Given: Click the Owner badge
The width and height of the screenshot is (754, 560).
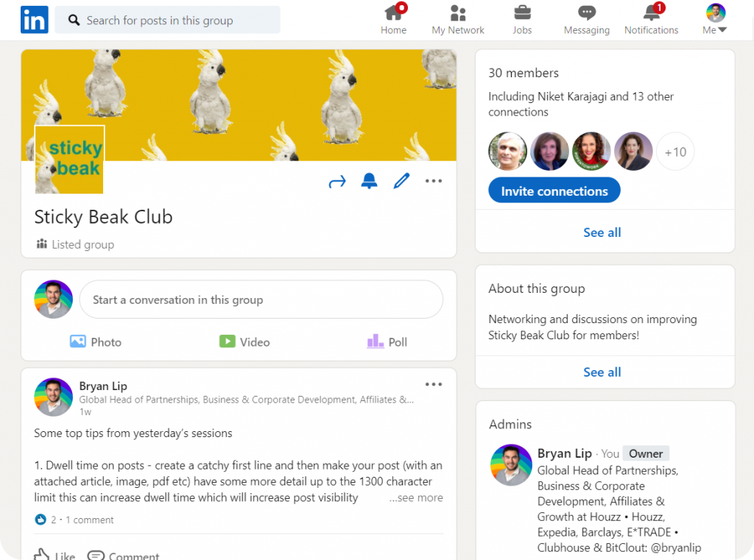Looking at the screenshot, I should (645, 453).
